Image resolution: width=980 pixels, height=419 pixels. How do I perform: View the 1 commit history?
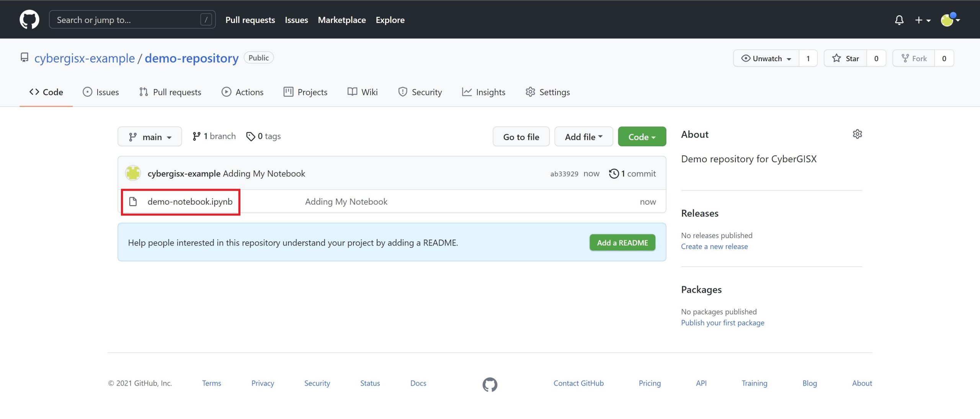pyautogui.click(x=632, y=174)
